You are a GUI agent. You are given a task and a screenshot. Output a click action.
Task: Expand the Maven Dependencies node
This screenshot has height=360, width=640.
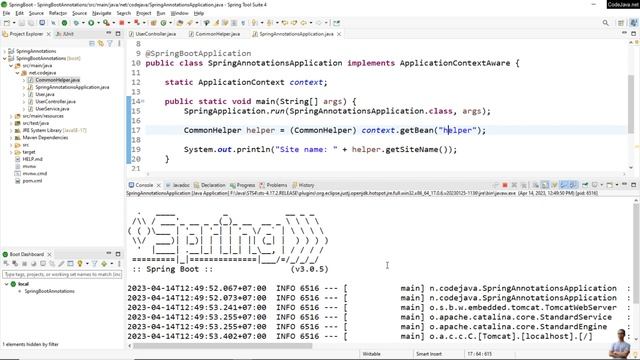[x=11, y=138]
